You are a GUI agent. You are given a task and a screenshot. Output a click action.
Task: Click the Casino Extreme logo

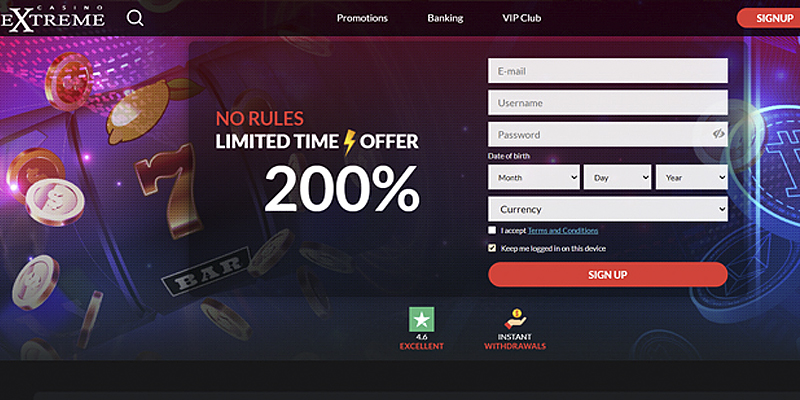53,18
